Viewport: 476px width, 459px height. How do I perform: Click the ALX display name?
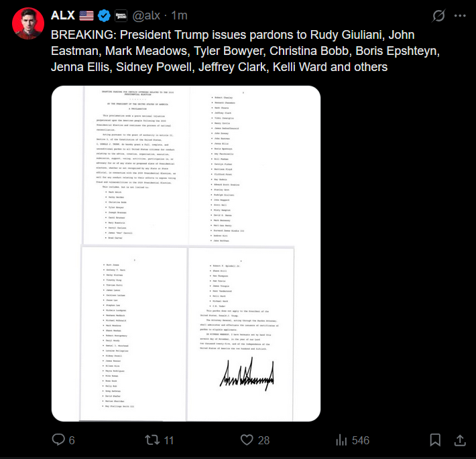63,15
